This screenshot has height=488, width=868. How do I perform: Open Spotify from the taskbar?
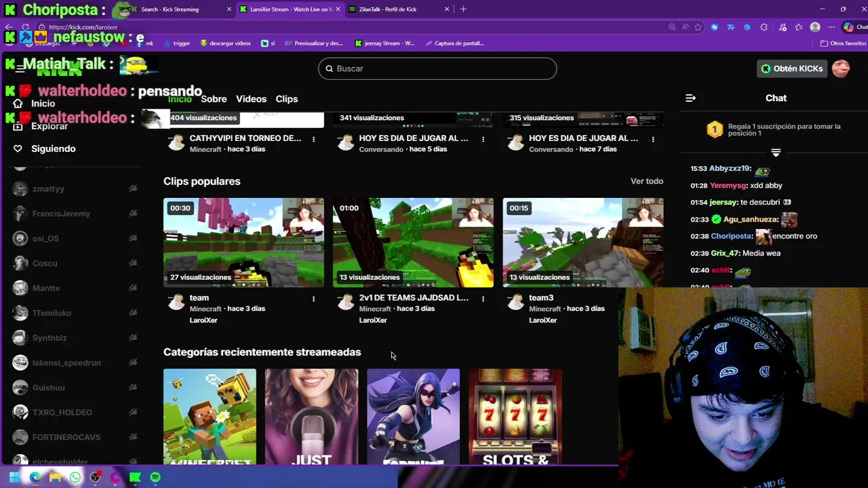click(x=155, y=478)
